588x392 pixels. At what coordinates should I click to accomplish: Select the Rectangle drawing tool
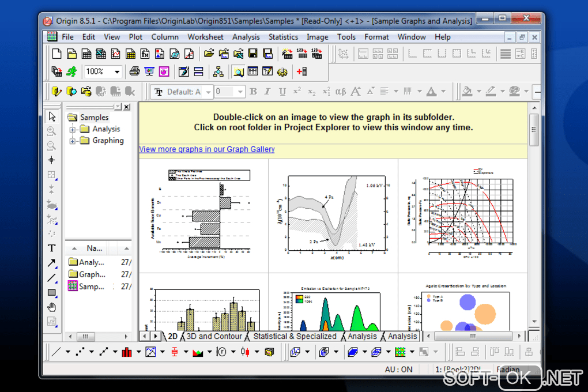(x=52, y=293)
